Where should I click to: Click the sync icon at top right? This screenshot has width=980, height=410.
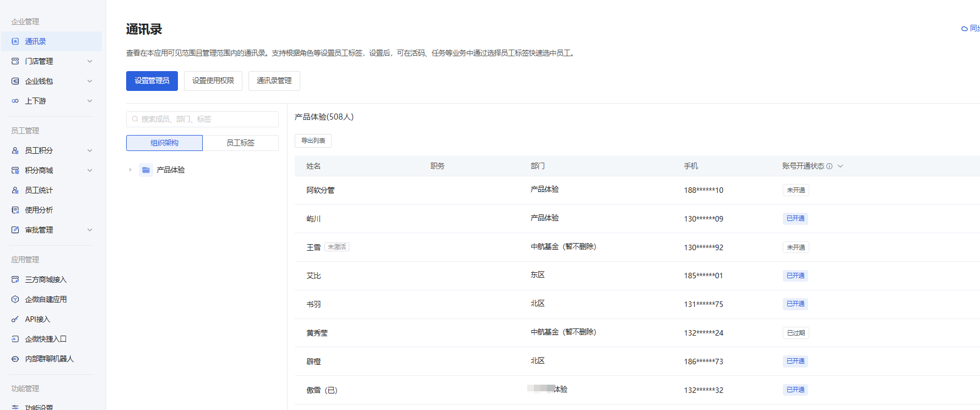tap(965, 29)
